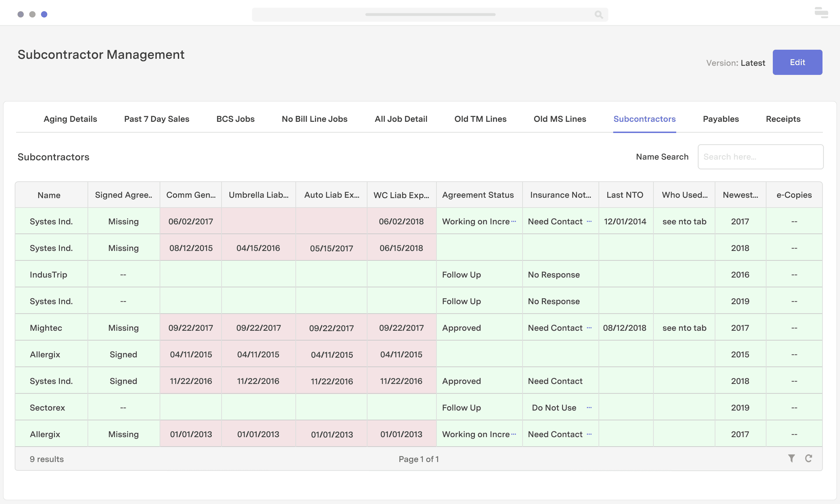Click the refresh icon in table footer
Screen dimensions: 840x504
pyautogui.click(x=808, y=458)
